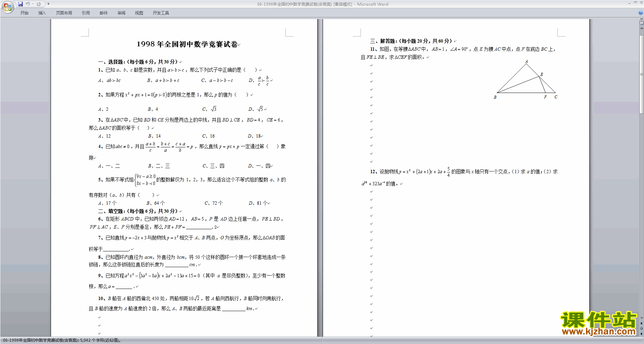644x344 pixels.
Task: Restore down the Word window
Action: click(x=635, y=3)
